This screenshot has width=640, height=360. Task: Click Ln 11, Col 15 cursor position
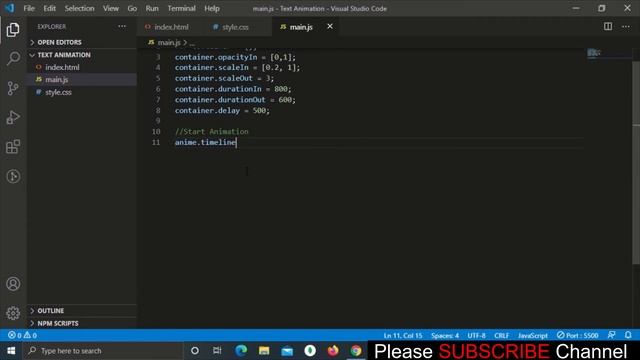[x=403, y=335]
